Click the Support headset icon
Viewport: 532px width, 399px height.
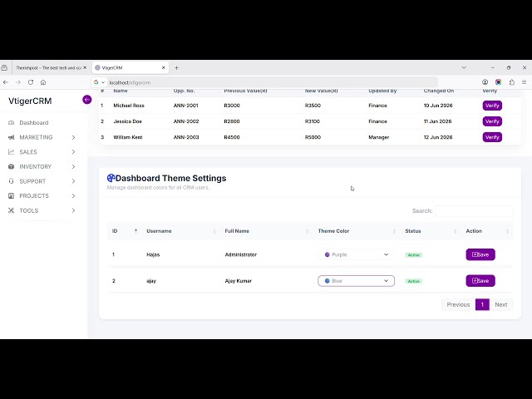11,181
